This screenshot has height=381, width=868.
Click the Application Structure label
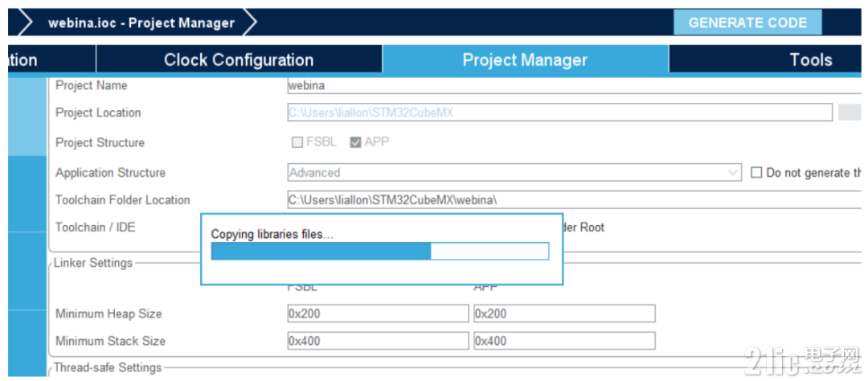(x=110, y=172)
